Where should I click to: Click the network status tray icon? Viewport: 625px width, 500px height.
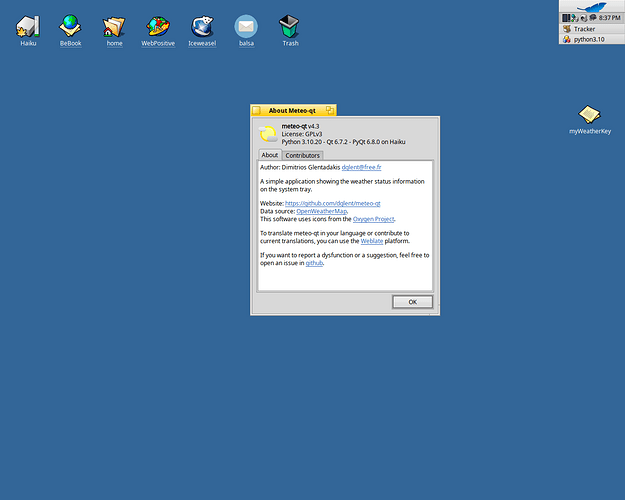pyautogui.click(x=575, y=18)
